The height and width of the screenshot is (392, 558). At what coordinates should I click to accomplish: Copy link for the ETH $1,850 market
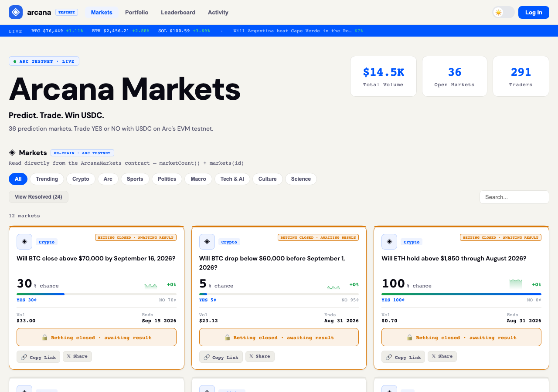403,357
